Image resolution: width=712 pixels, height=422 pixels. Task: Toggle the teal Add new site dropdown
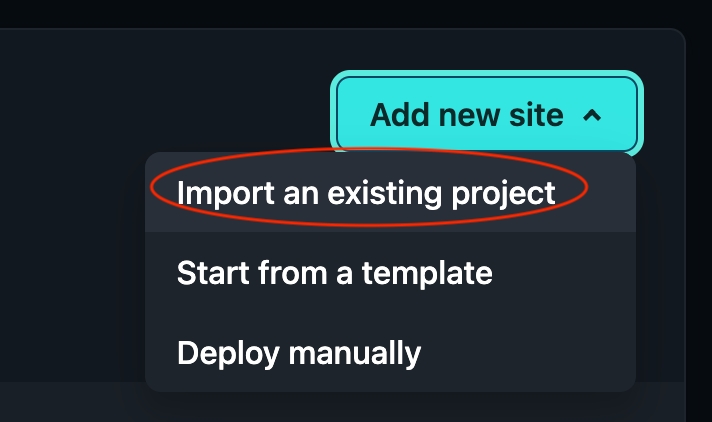[x=486, y=115]
